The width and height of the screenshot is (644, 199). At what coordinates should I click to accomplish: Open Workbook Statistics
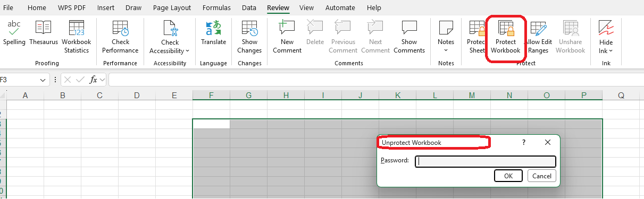coord(77,37)
